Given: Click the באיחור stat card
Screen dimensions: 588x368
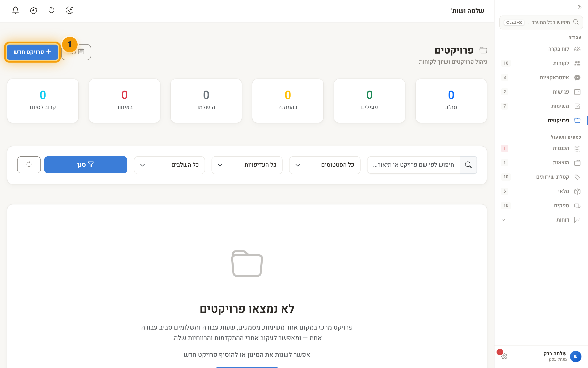Looking at the screenshot, I should click(x=124, y=101).
